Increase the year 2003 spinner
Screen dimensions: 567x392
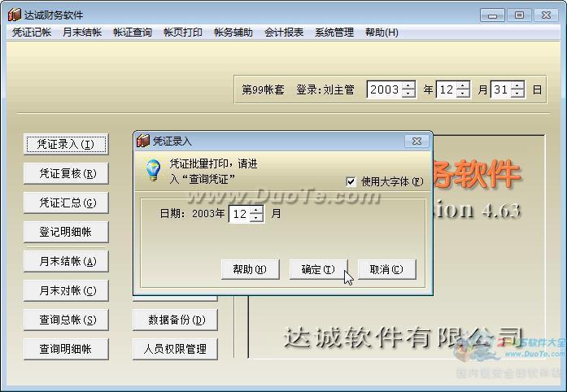pyautogui.click(x=408, y=85)
